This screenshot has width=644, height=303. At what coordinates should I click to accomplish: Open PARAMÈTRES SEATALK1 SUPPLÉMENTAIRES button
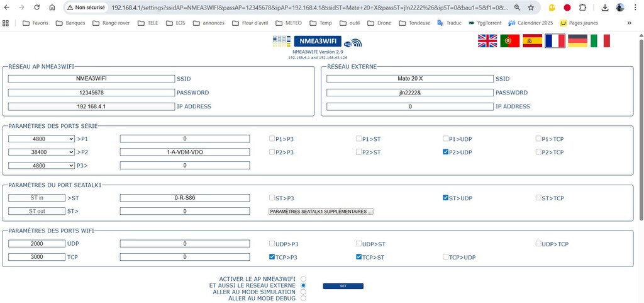(x=321, y=212)
